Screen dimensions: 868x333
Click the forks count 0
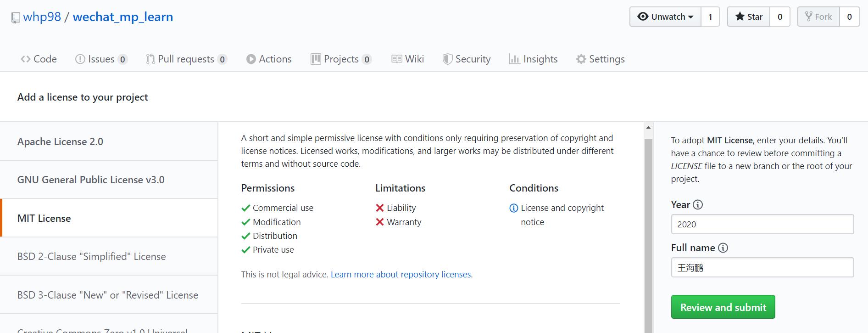[x=849, y=17]
